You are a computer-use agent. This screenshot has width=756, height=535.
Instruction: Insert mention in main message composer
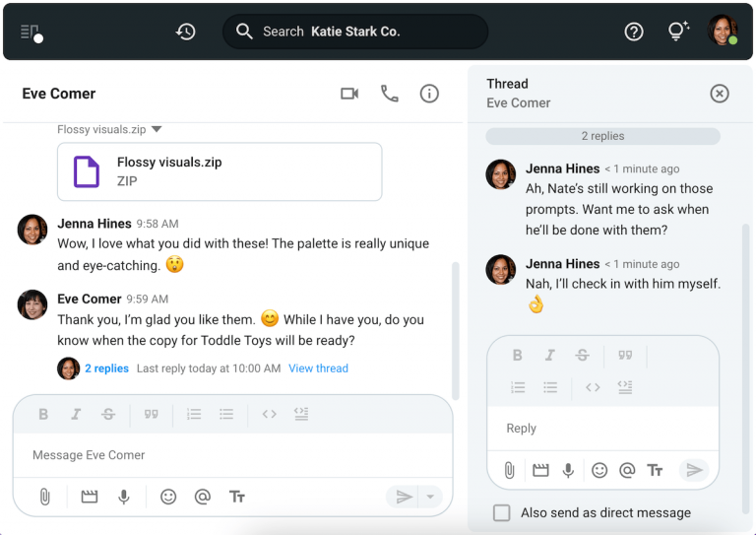[202, 497]
